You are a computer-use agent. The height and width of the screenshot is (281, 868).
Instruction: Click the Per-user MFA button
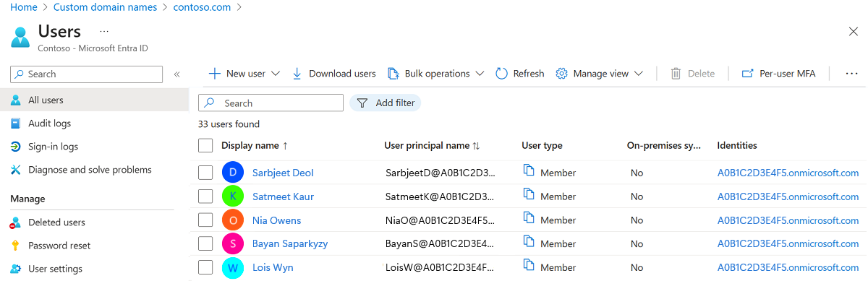coord(778,74)
